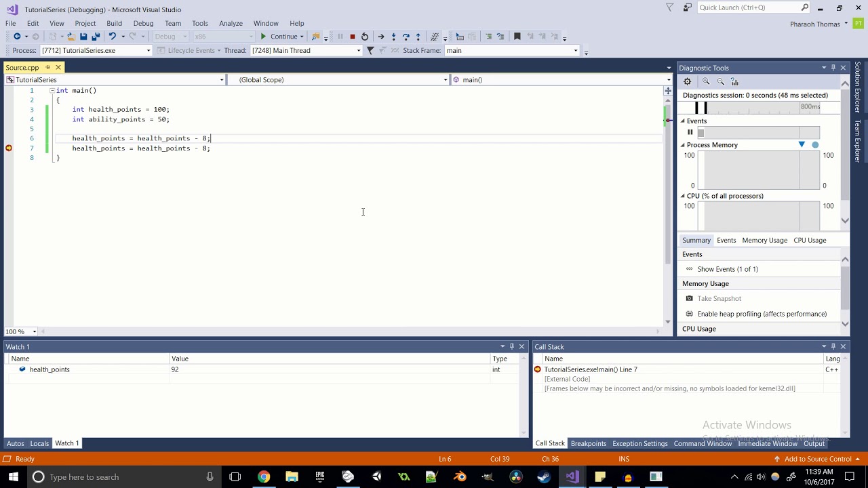Toggle the snapshot marker circle in Process Memory
Viewport: 868px width, 488px height.
coord(815,144)
